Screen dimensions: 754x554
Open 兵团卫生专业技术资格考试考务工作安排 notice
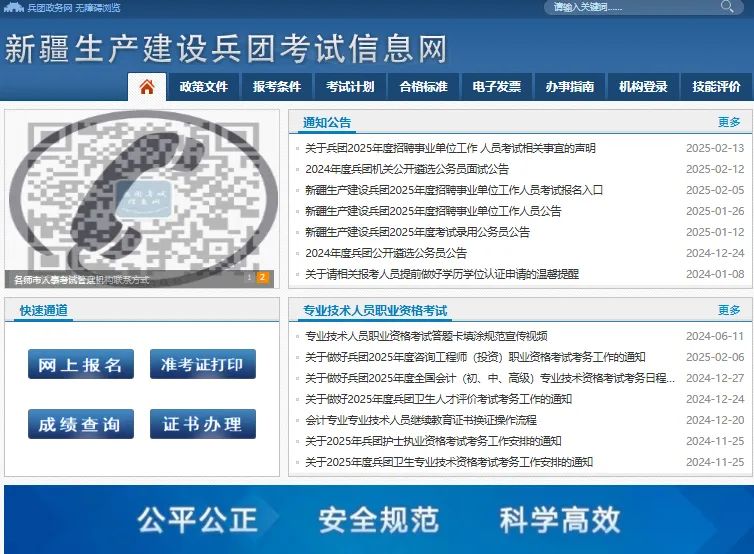pyautogui.click(x=449, y=462)
